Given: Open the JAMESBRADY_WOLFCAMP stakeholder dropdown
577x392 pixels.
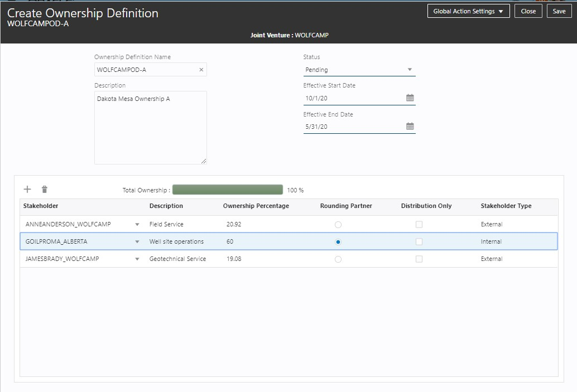Looking at the screenshot, I should point(137,259).
